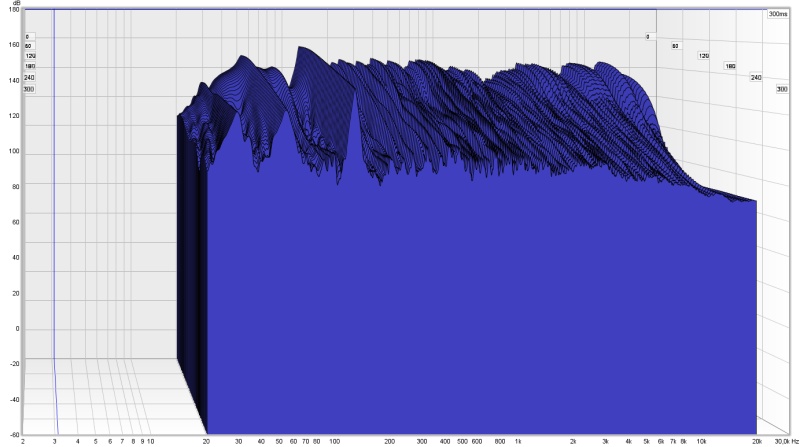
Task: Select the 120 ms label in the left time stack
Action: point(29,56)
